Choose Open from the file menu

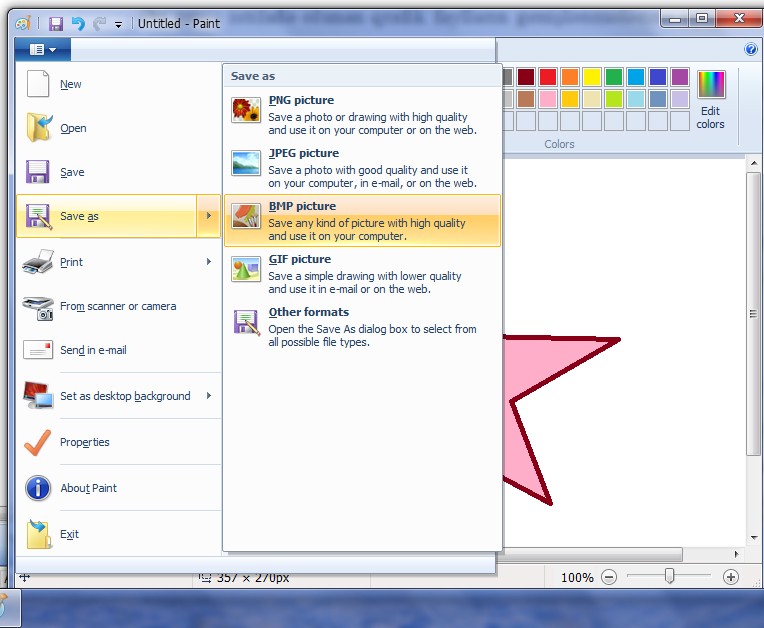coord(118,128)
